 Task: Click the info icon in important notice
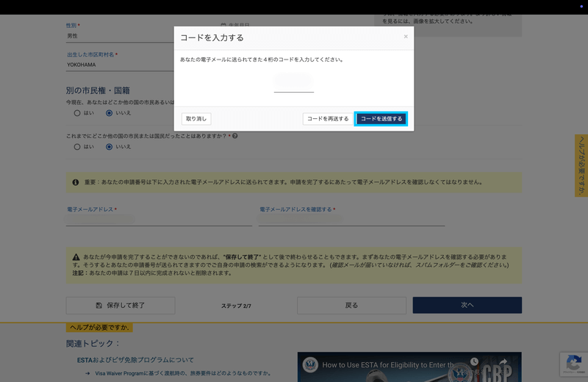coord(76,182)
